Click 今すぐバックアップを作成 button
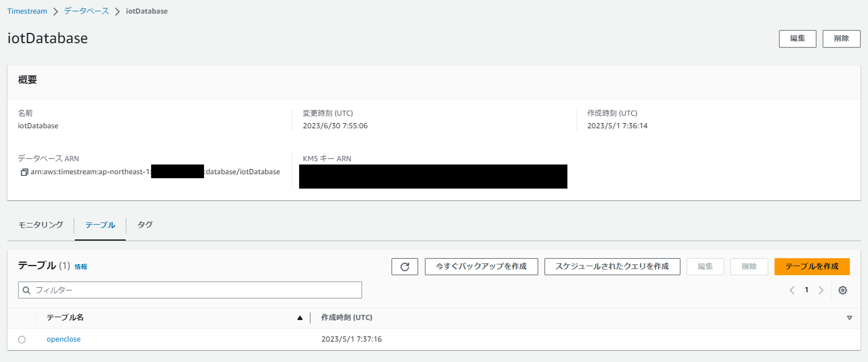Image resolution: width=868 pixels, height=362 pixels. click(481, 266)
